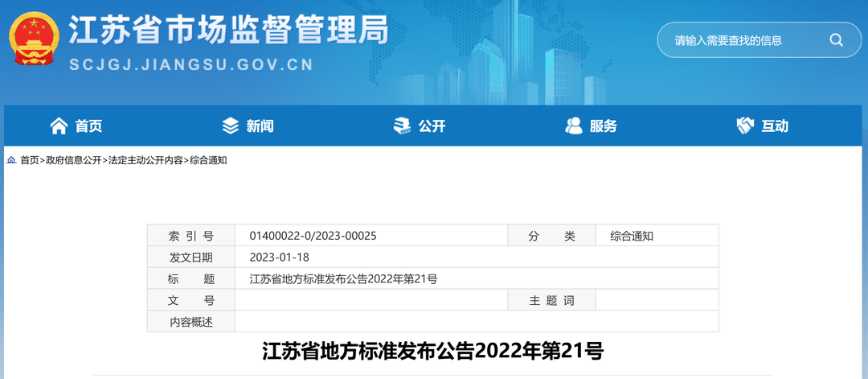Click the home icon beside 首页 in the nav bar
The height and width of the screenshot is (379, 868).
pos(59,126)
